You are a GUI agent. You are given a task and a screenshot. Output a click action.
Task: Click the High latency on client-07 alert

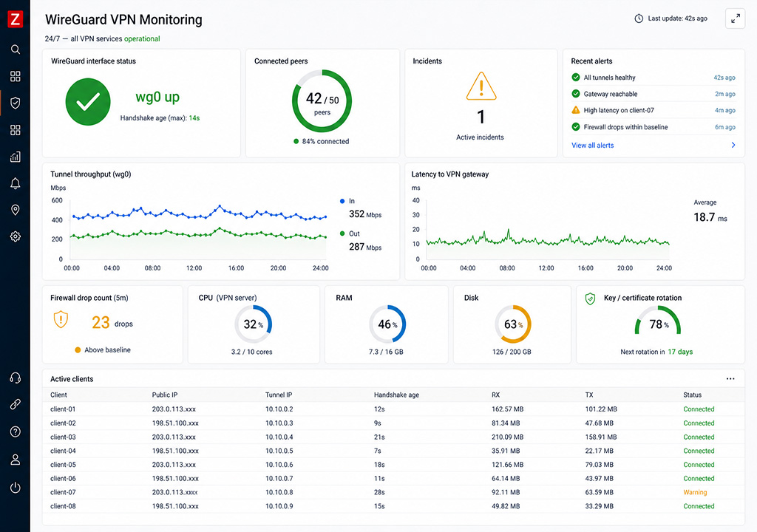(x=619, y=110)
